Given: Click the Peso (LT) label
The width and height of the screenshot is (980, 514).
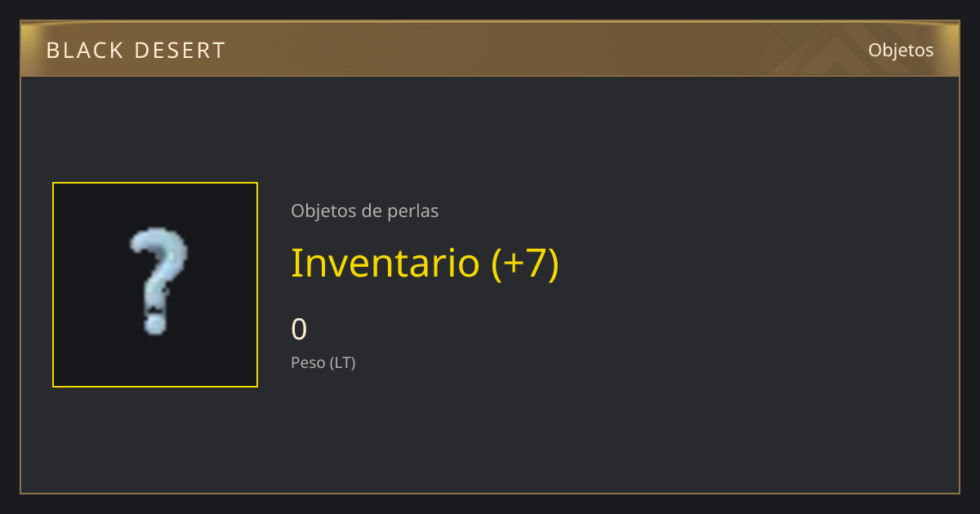Looking at the screenshot, I should tap(323, 363).
